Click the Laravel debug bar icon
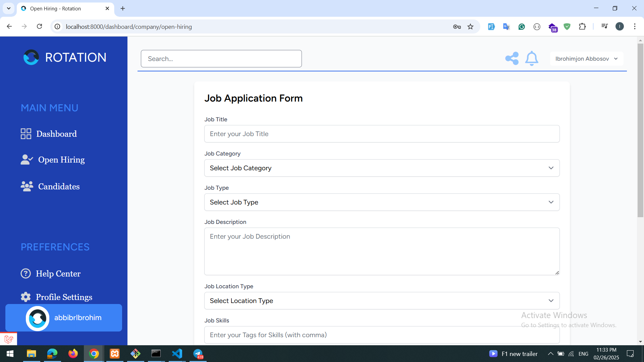 9,339
